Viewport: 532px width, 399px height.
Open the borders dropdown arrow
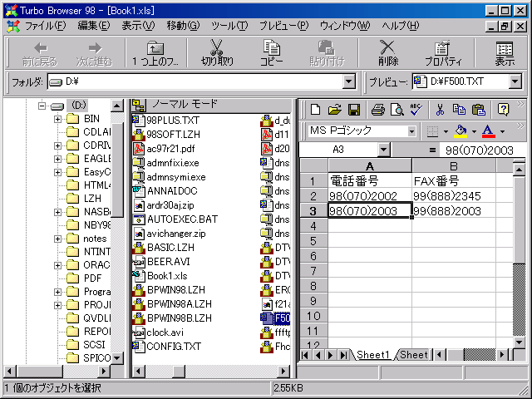click(446, 131)
